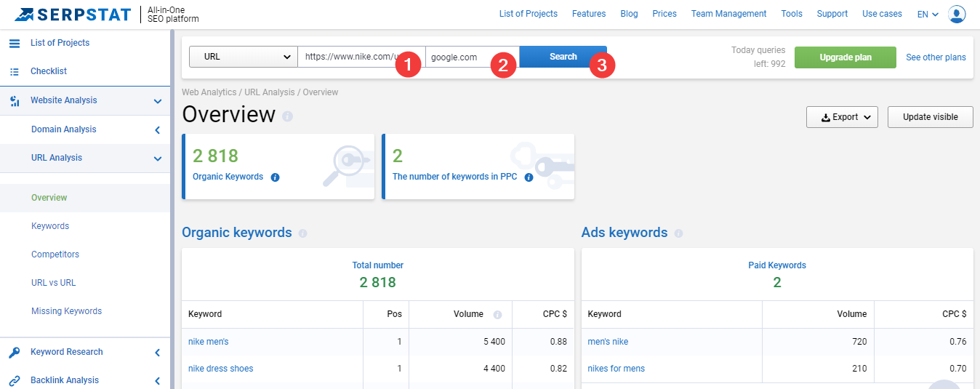Screen dimensions: 980x389
Task: Open the URL search type dropdown
Action: click(x=243, y=57)
